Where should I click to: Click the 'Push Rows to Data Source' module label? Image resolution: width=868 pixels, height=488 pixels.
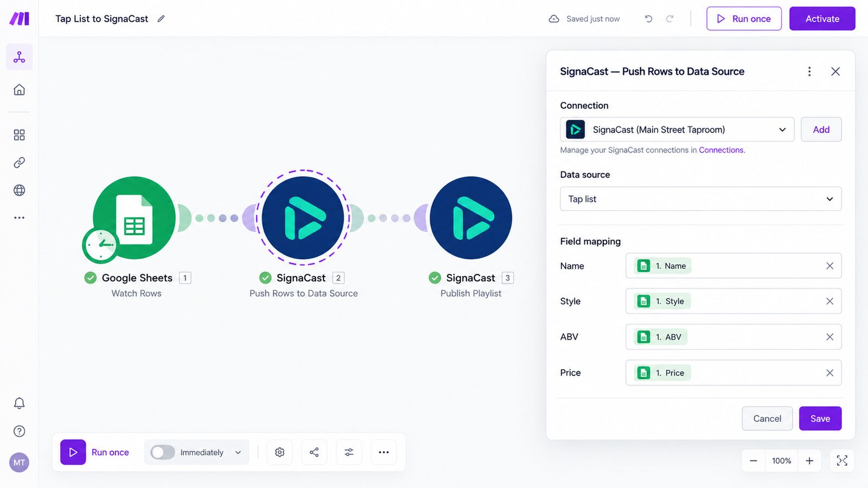pos(304,293)
